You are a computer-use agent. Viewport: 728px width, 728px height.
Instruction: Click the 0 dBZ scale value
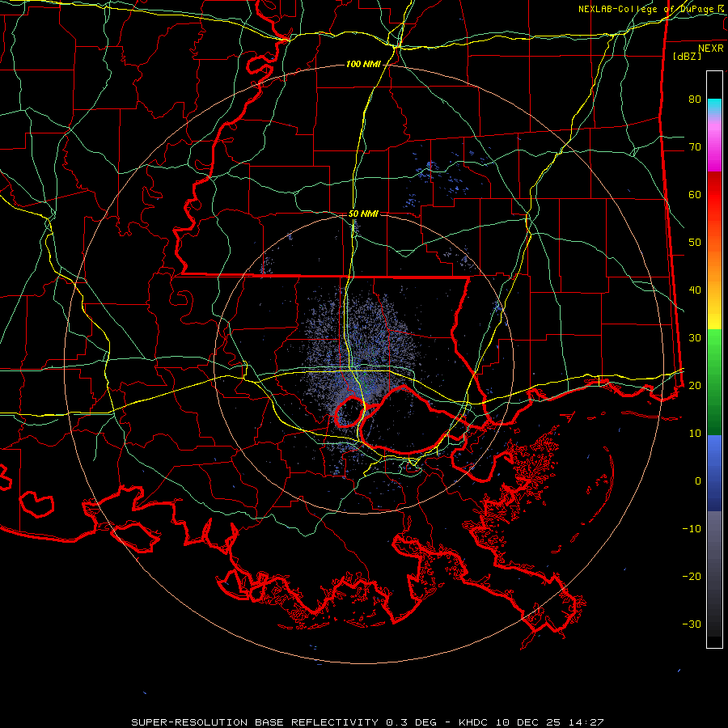(x=698, y=481)
